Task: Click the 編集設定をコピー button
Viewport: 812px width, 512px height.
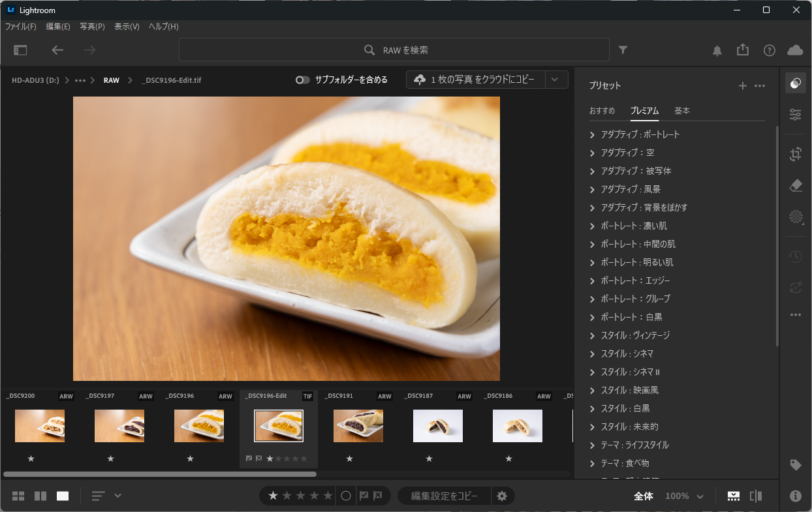Action: [443, 496]
